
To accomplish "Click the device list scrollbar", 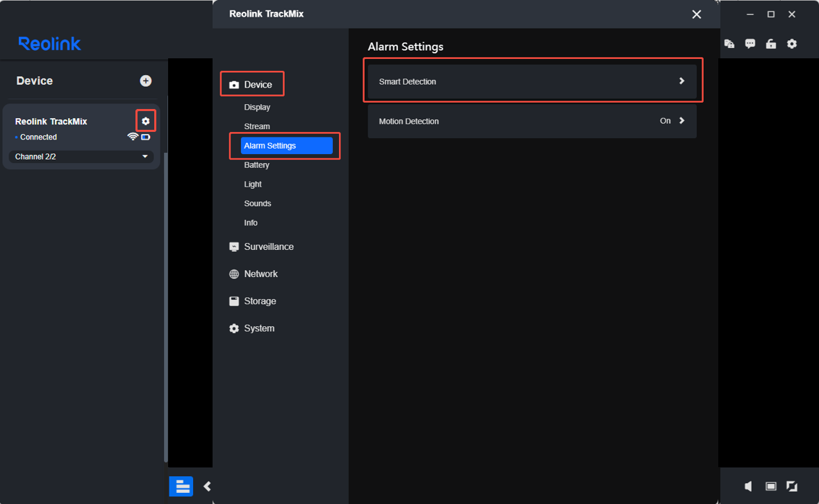I will [x=165, y=307].
